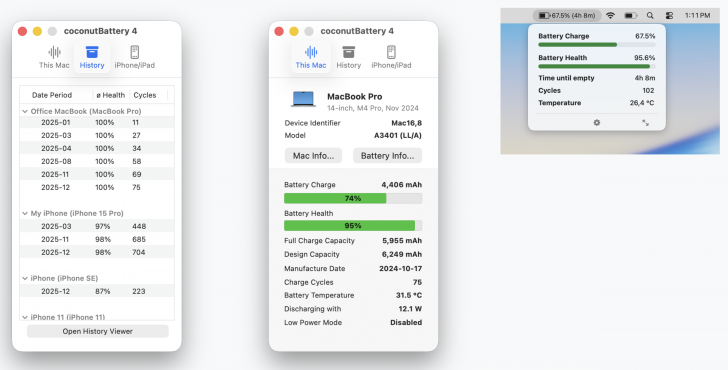The height and width of the screenshot is (370, 728).
Task: Click Battery Health 95% progress bar
Action: tap(353, 226)
